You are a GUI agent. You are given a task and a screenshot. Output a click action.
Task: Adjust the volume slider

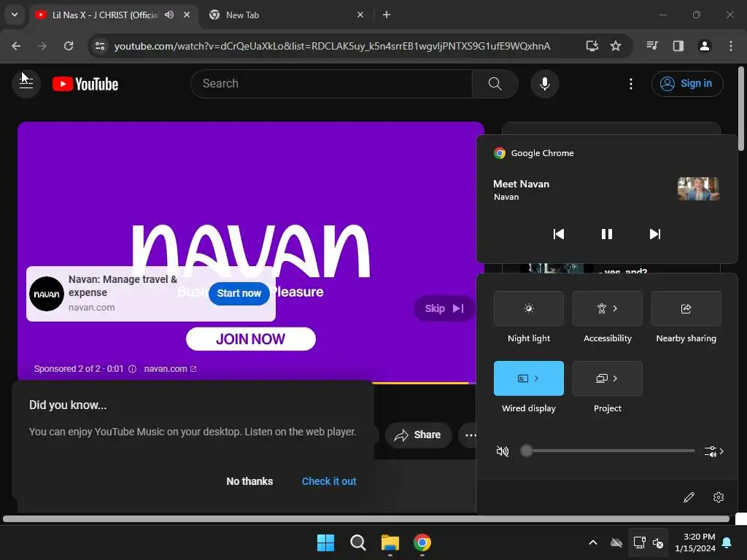[608, 451]
